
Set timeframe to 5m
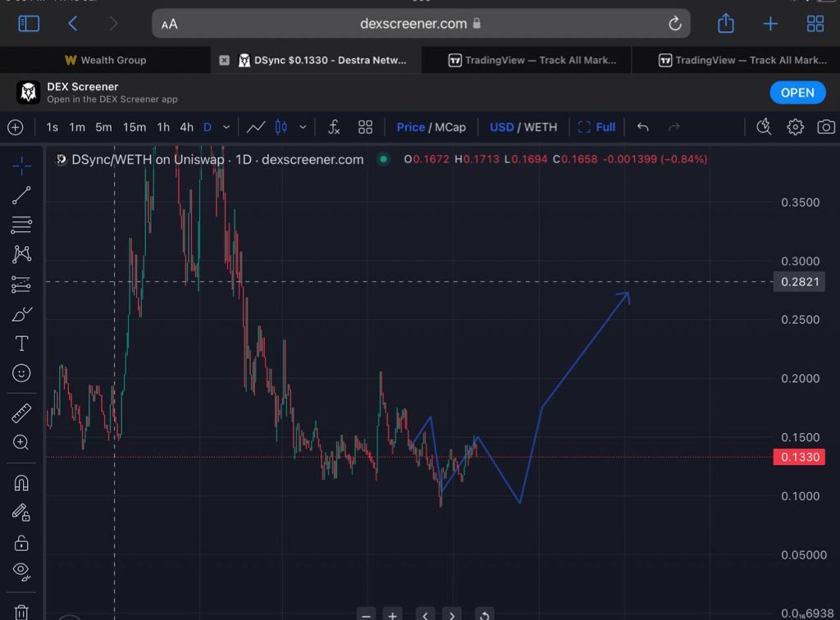click(x=103, y=127)
